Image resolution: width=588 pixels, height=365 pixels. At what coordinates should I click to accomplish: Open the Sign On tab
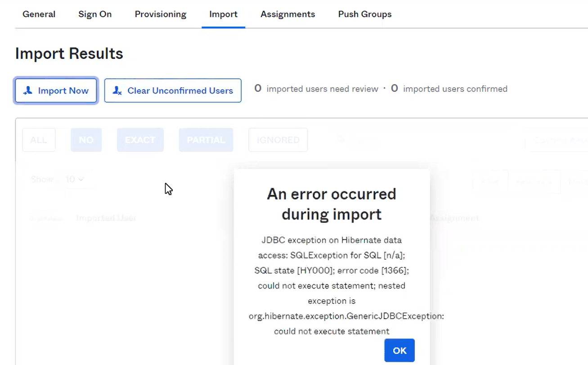coord(95,14)
